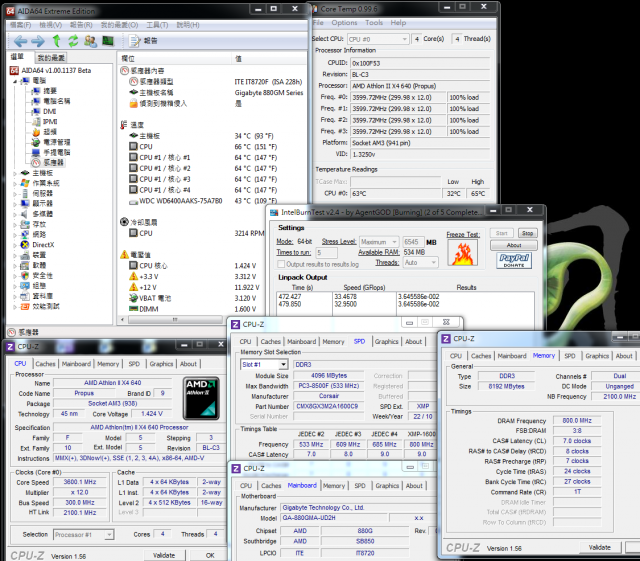Open Core Temp Tools menu

pos(374,23)
